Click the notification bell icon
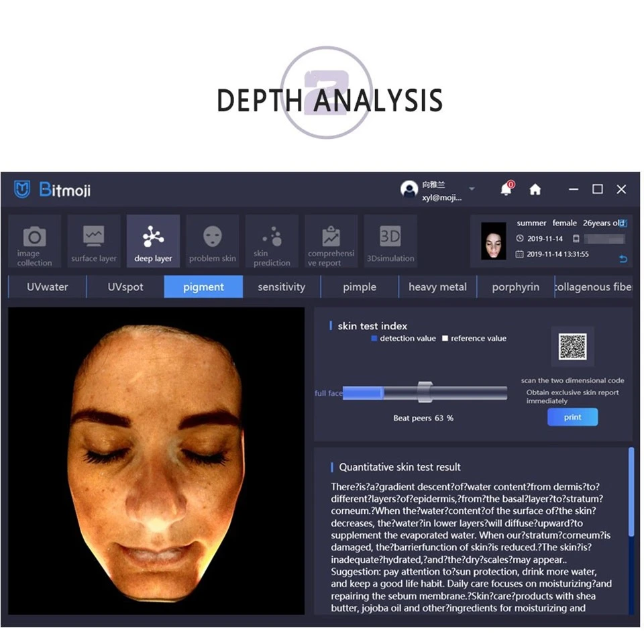644x644 pixels. coord(507,189)
